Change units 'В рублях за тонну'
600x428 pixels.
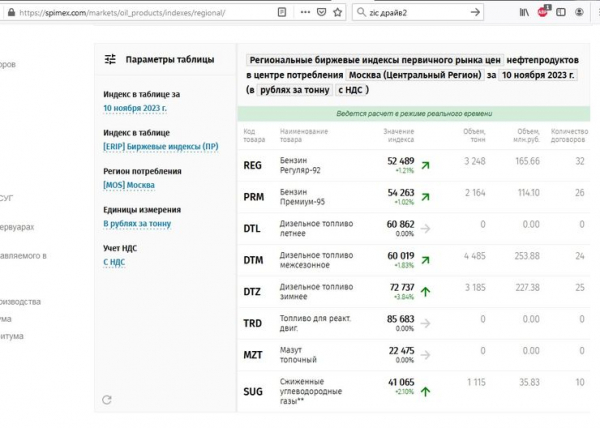pos(137,224)
